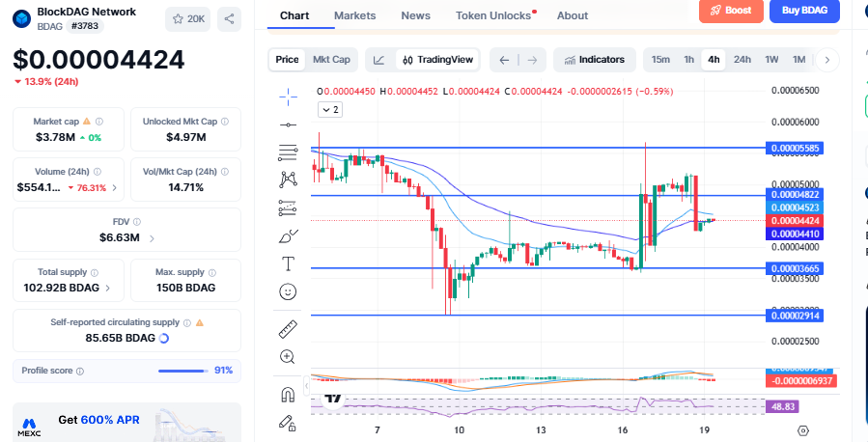Screen dimensions: 868x442
Task: Click the #3783 rank badge
Action: click(x=85, y=26)
